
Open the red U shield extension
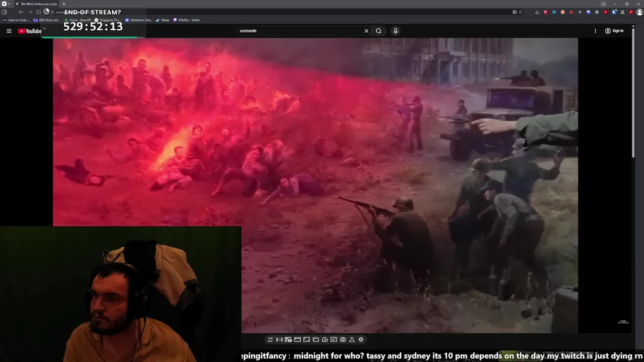click(571, 12)
